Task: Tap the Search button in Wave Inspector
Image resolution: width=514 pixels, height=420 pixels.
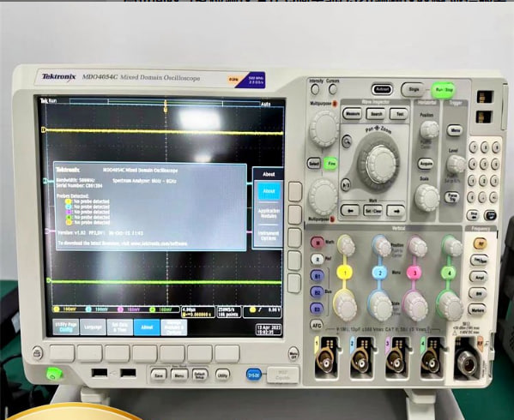Action: pos(376,114)
